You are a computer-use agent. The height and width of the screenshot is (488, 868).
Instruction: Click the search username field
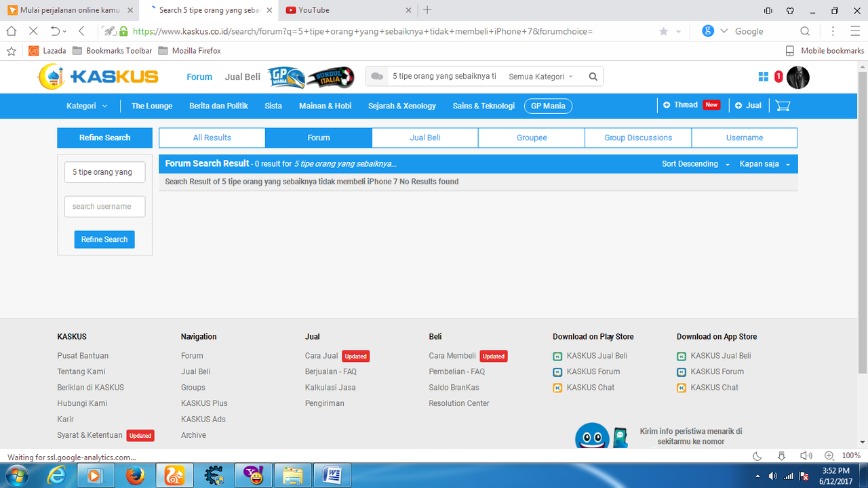(x=104, y=207)
